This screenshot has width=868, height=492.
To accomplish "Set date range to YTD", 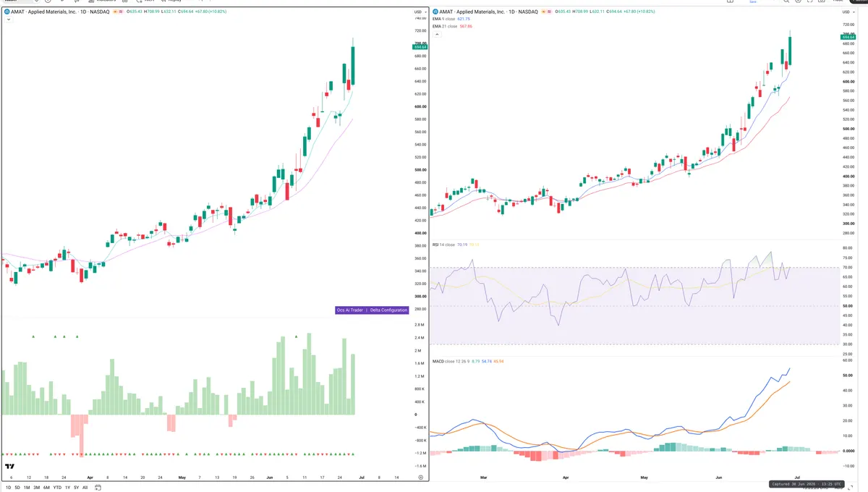I will [57, 488].
